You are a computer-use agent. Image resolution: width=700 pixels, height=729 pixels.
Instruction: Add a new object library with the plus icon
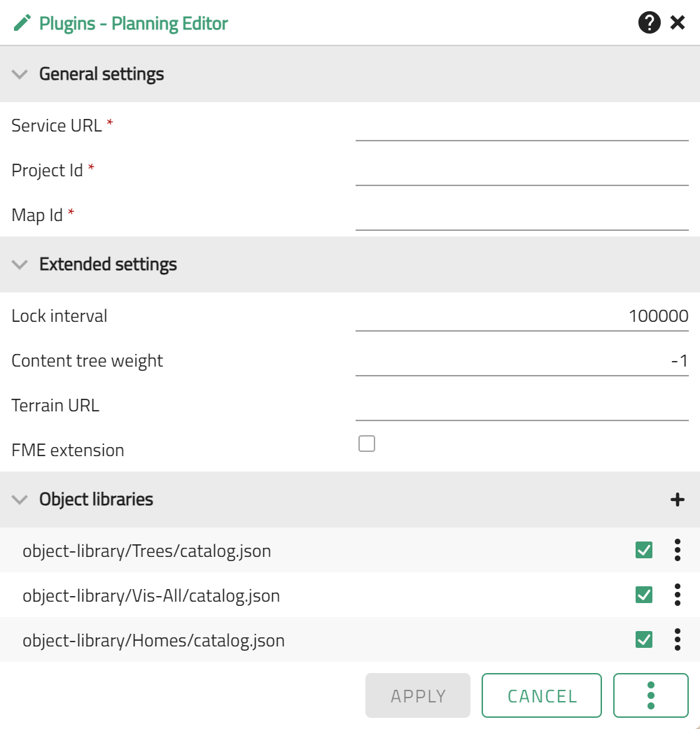677,500
